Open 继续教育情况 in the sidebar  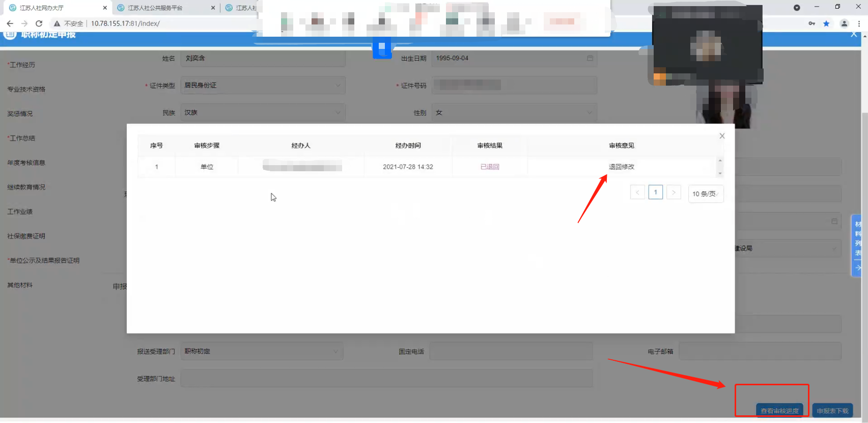[x=26, y=187]
